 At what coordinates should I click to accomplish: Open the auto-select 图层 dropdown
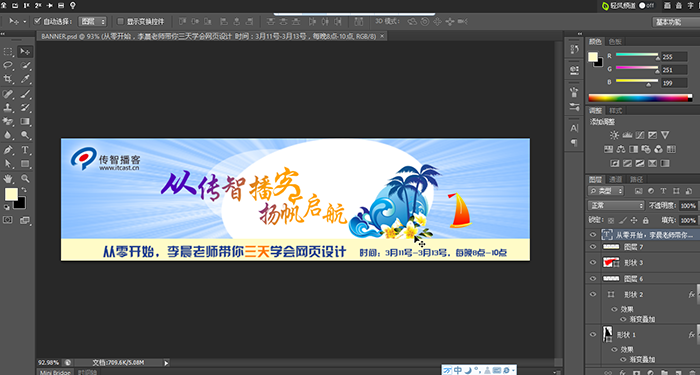93,21
